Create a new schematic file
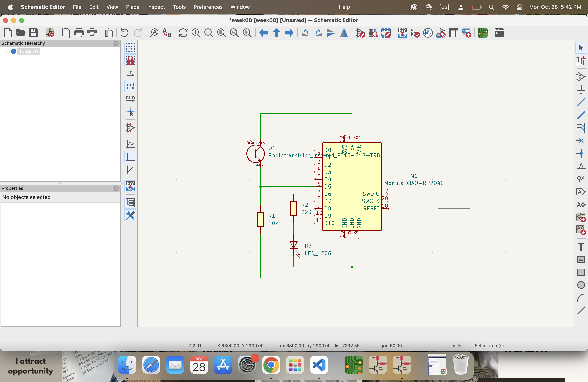The image size is (588, 382). [x=8, y=33]
